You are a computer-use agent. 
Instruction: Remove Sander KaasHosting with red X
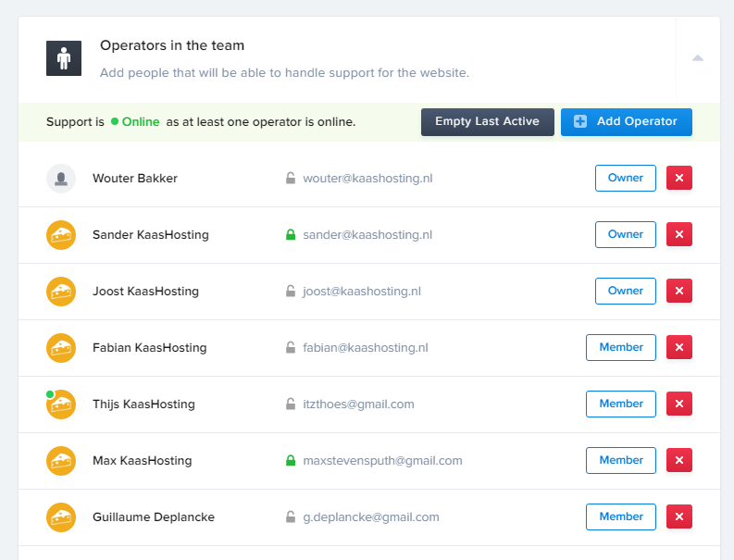coord(679,235)
